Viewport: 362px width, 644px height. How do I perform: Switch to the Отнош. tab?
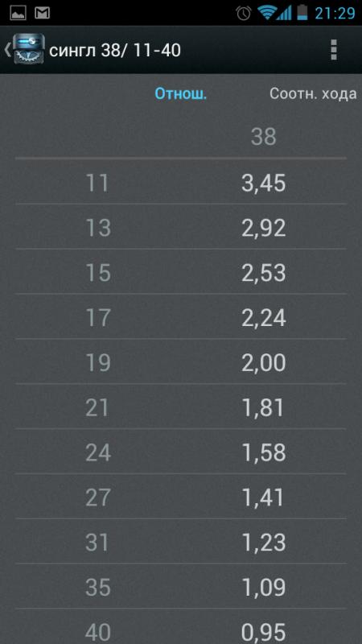(180, 94)
